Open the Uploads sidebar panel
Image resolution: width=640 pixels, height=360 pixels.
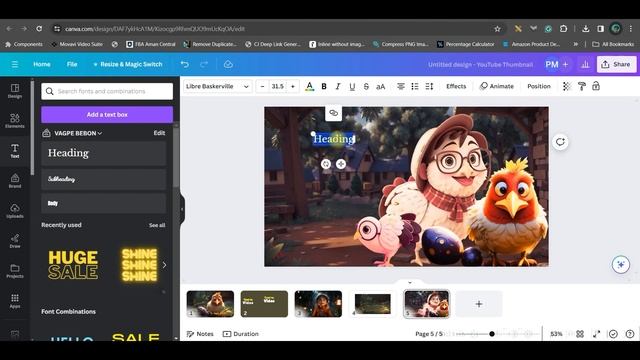coord(15,211)
